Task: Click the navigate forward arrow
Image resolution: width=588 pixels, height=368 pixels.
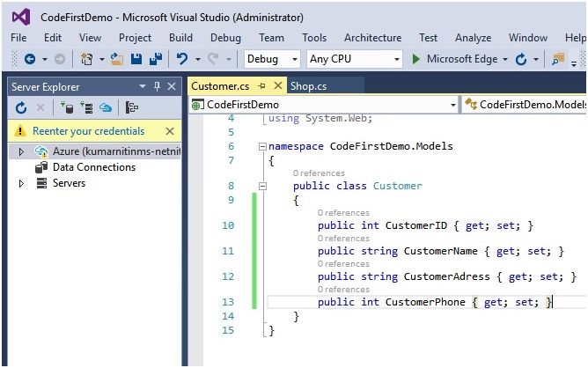Action: (60, 59)
